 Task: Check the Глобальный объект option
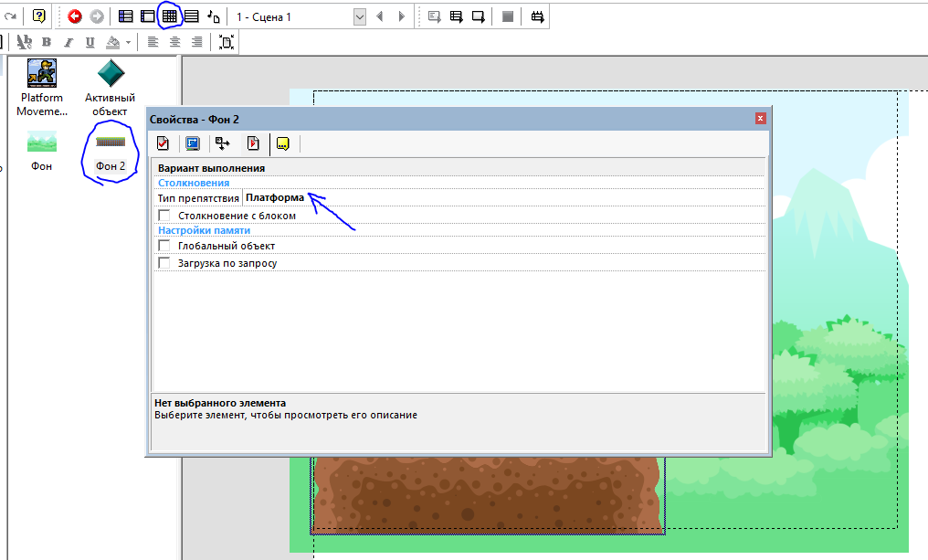(x=164, y=246)
